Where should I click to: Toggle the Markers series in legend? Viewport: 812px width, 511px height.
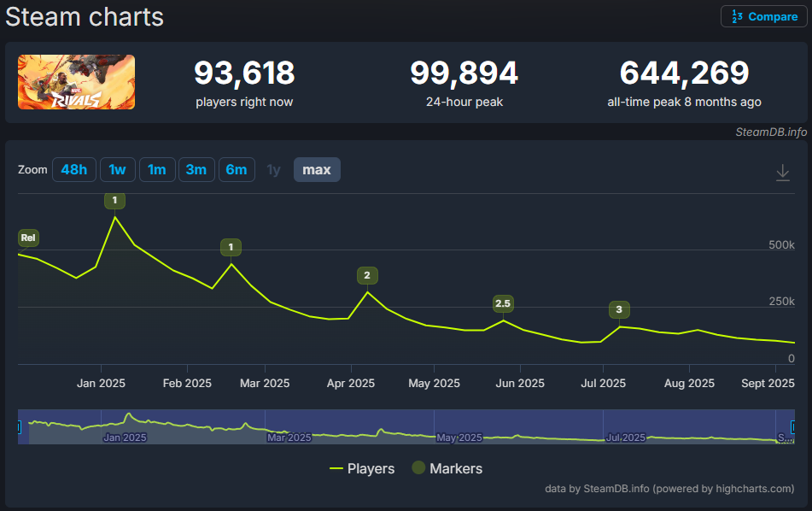(447, 468)
